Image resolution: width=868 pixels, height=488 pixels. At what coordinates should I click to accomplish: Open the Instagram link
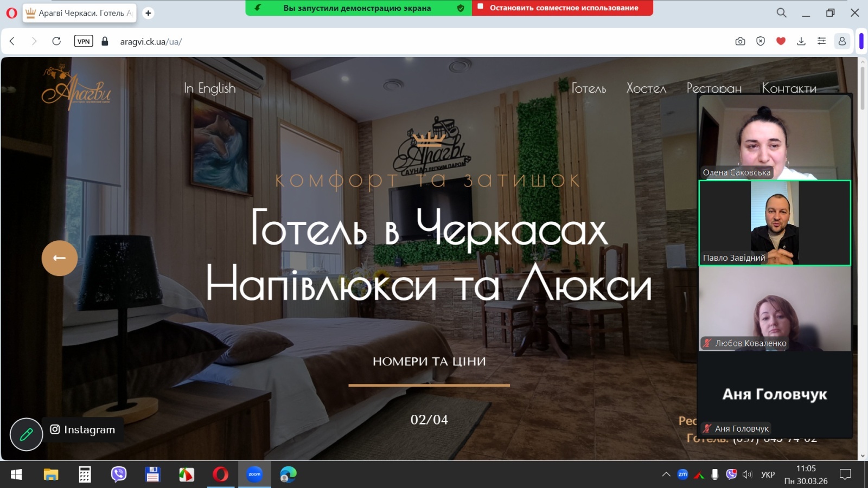(83, 429)
